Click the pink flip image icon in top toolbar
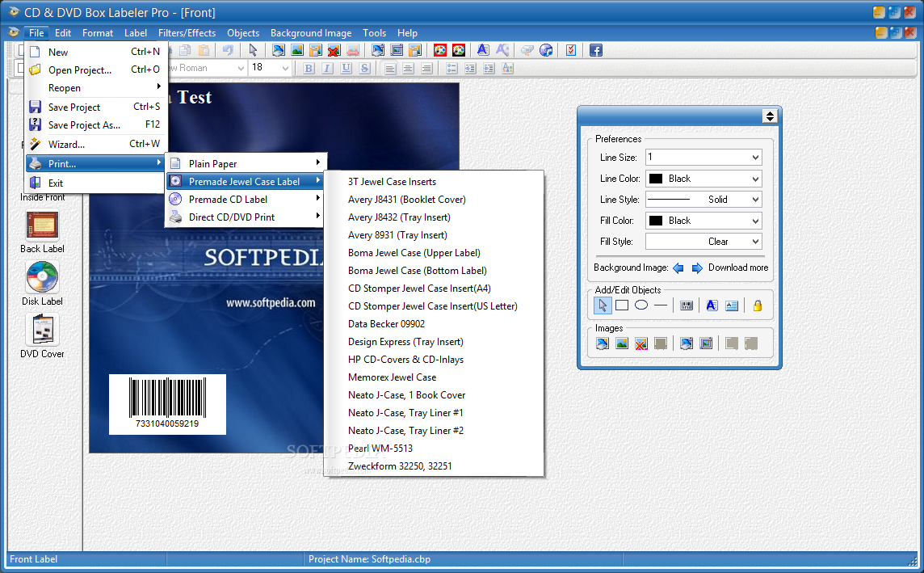 pos(352,50)
